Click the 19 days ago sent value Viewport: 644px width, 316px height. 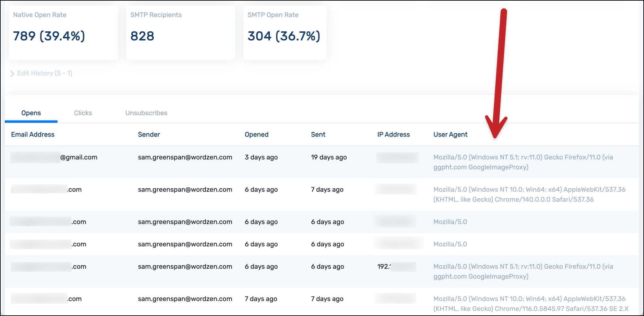[329, 157]
